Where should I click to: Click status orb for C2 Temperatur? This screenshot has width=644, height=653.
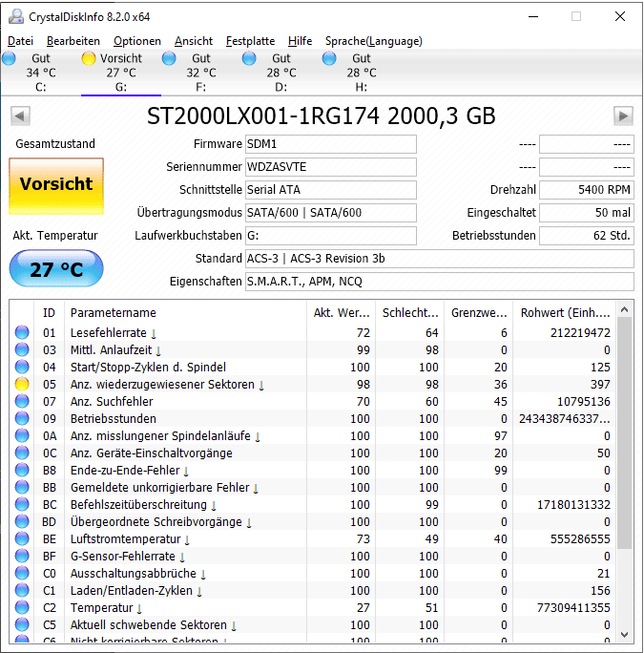tap(22, 607)
